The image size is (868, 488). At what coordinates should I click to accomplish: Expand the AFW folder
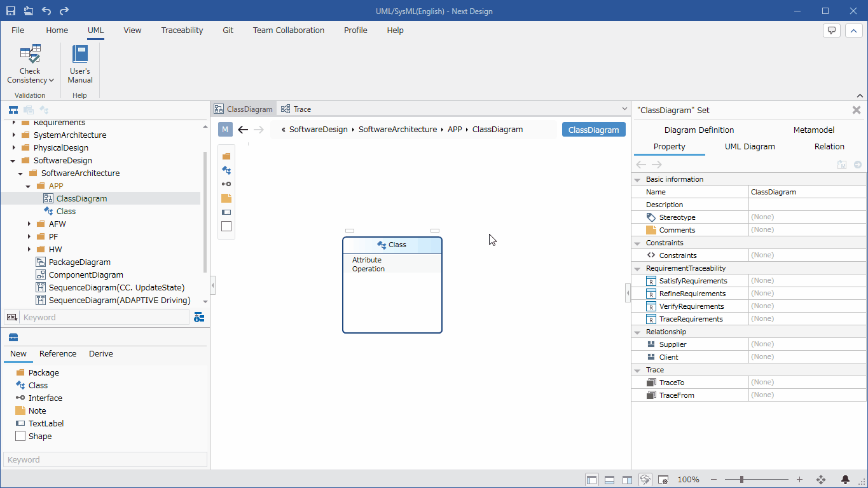[x=29, y=224]
